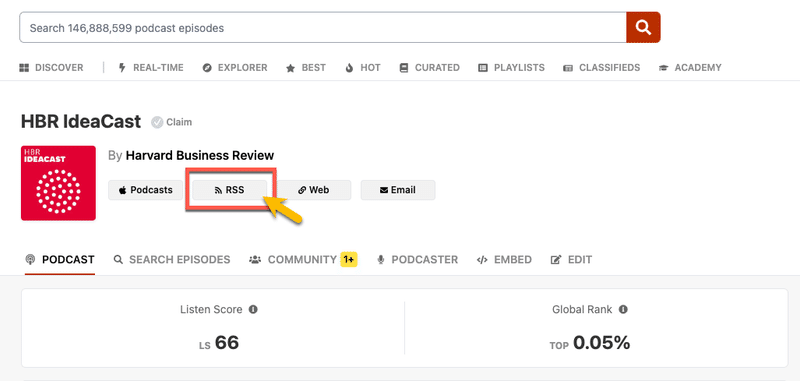Image resolution: width=800 pixels, height=381 pixels.
Task: Click the 1+ community badge
Action: tap(348, 260)
